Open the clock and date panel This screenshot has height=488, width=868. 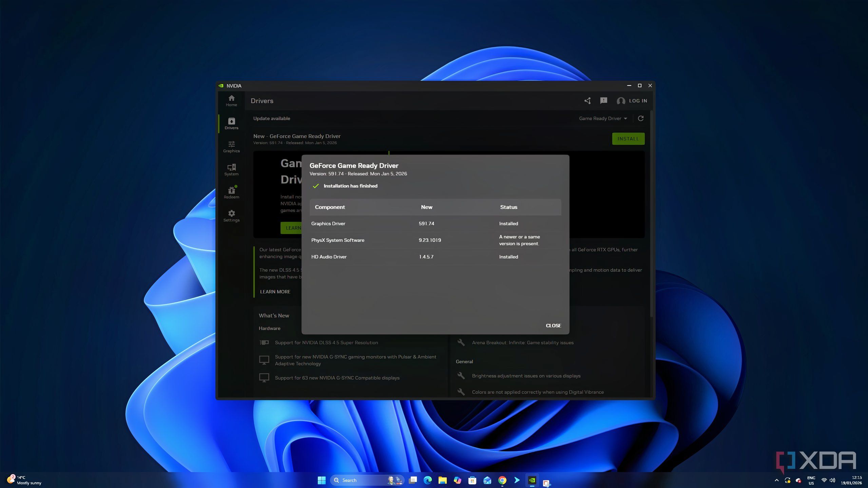click(x=851, y=480)
